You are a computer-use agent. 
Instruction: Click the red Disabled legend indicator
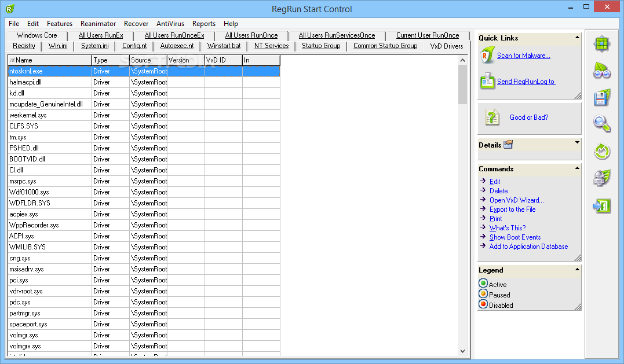pyautogui.click(x=483, y=304)
